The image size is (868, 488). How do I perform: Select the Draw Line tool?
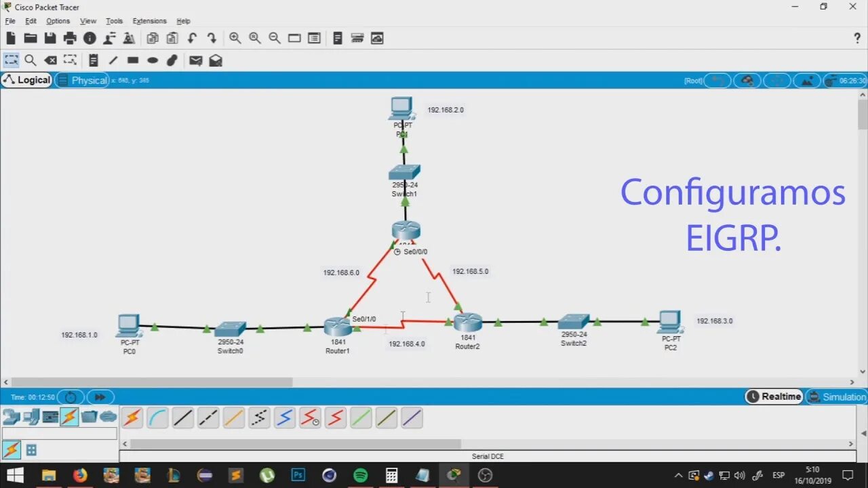click(x=113, y=60)
